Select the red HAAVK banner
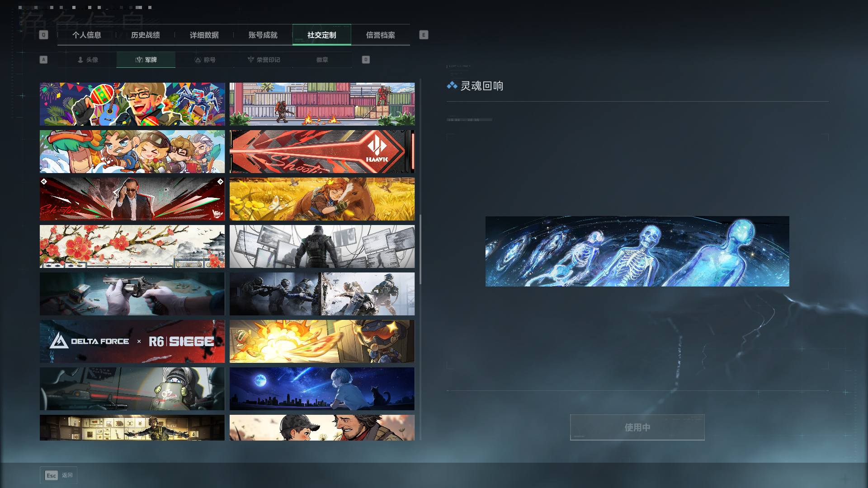The image size is (868, 488). [x=322, y=152]
